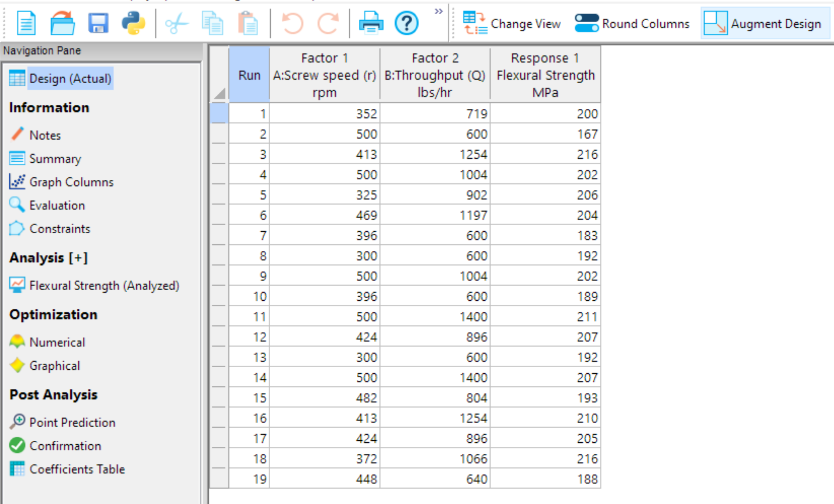834x504 pixels.
Task: Open the Python script icon
Action: [134, 23]
